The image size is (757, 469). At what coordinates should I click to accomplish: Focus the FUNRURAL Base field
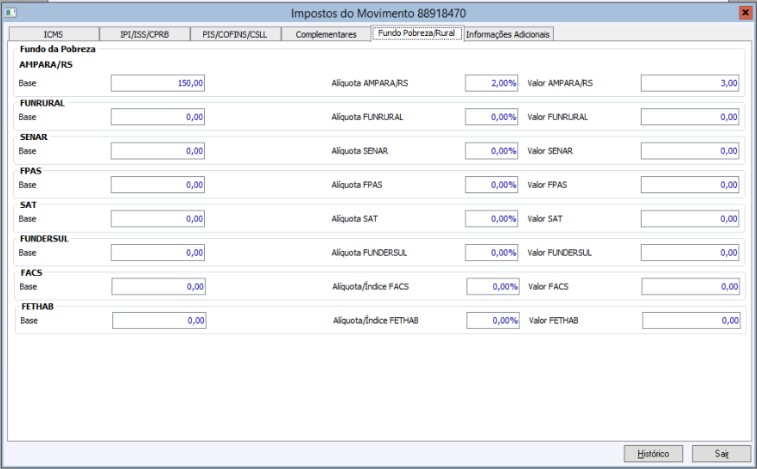pos(158,117)
